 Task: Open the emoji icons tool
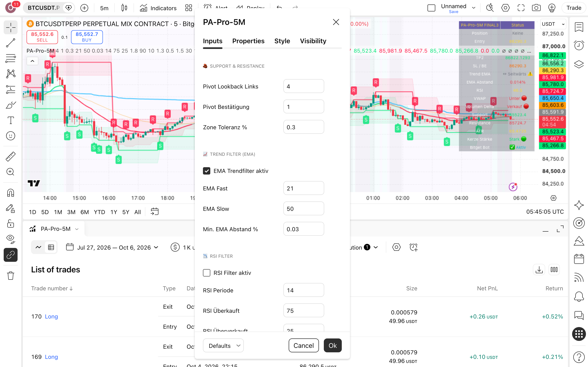10,136
